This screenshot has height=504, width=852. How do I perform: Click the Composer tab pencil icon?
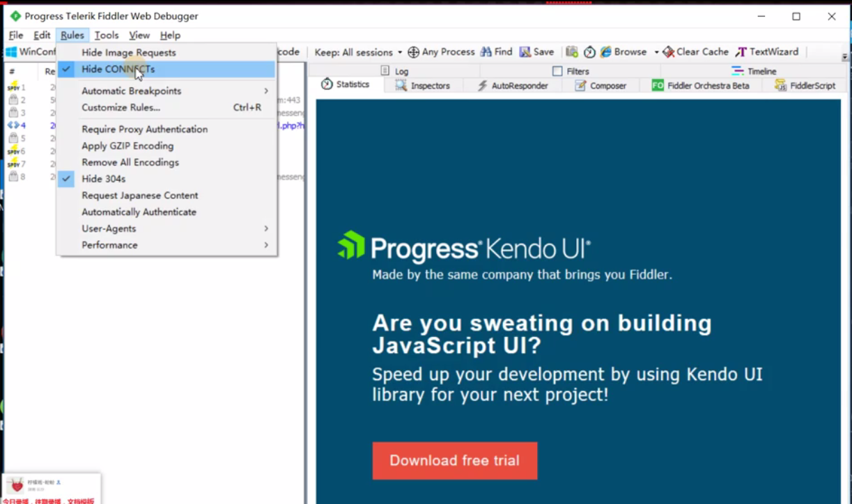click(x=580, y=86)
